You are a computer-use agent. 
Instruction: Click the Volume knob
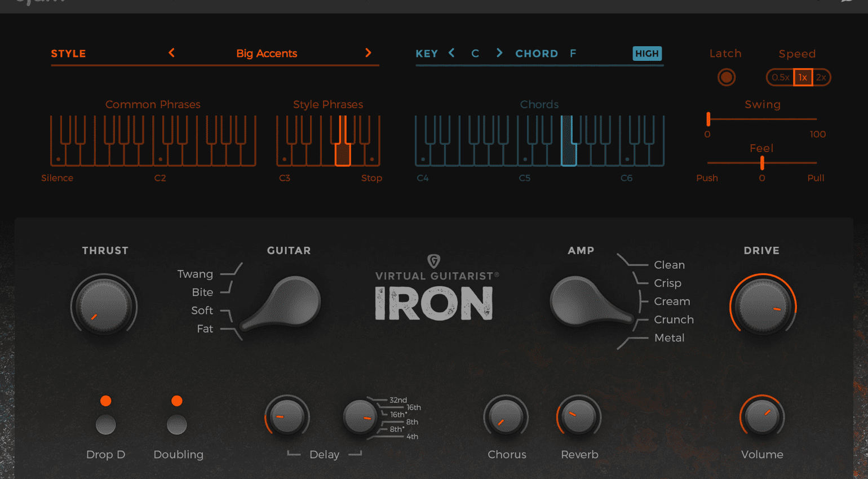coord(761,417)
